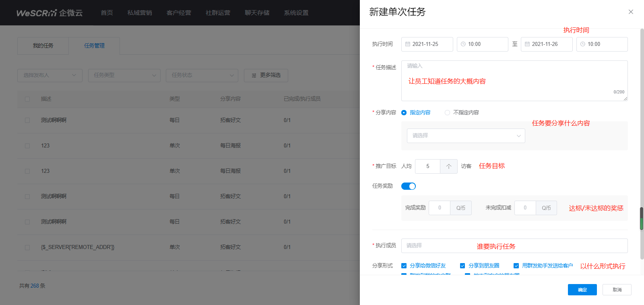Click the 取消 button
The image size is (644, 305).
(x=617, y=290)
